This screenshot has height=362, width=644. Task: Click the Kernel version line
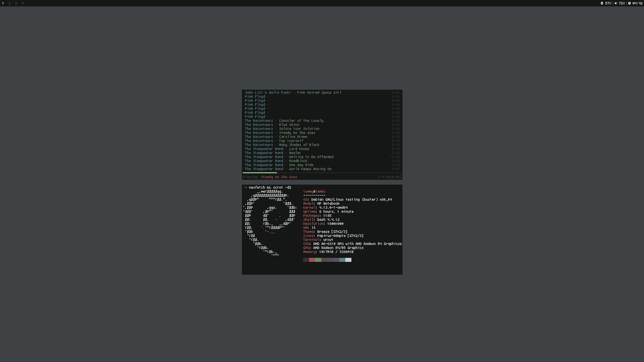(x=325, y=208)
